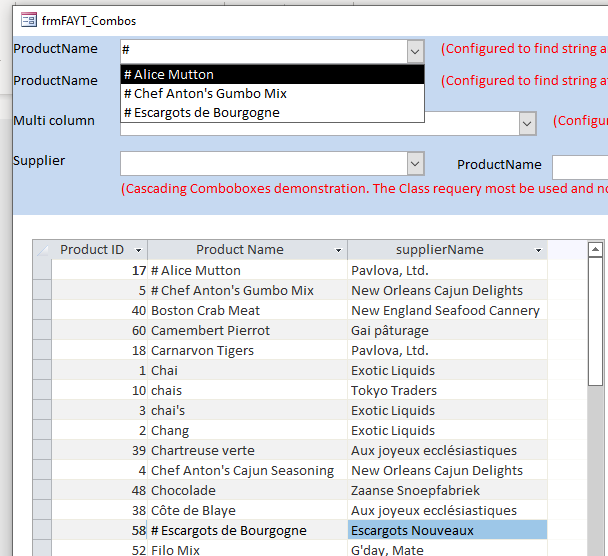Click the 'Boston Crab Meat' cell
Screen dimensions: 608x556
point(247,310)
